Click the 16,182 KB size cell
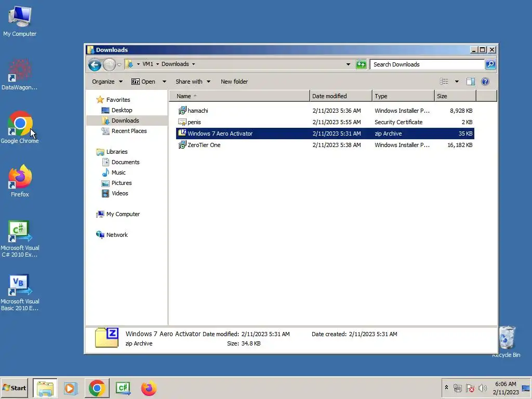The height and width of the screenshot is (399, 532). coord(460,145)
